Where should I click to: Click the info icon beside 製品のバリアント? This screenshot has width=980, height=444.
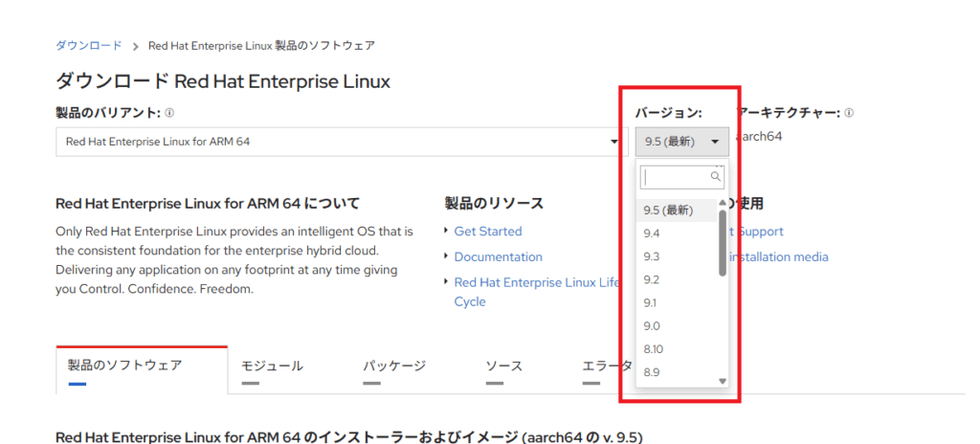tap(169, 113)
